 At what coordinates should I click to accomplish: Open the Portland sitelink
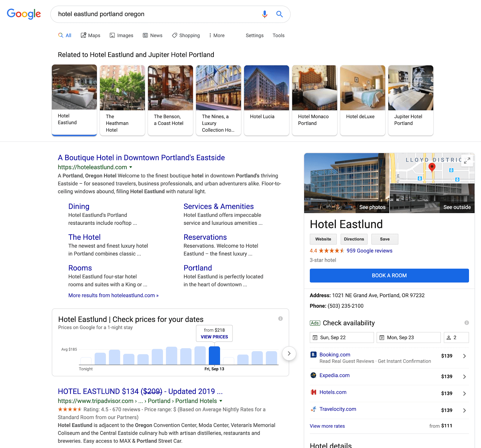pos(198,268)
